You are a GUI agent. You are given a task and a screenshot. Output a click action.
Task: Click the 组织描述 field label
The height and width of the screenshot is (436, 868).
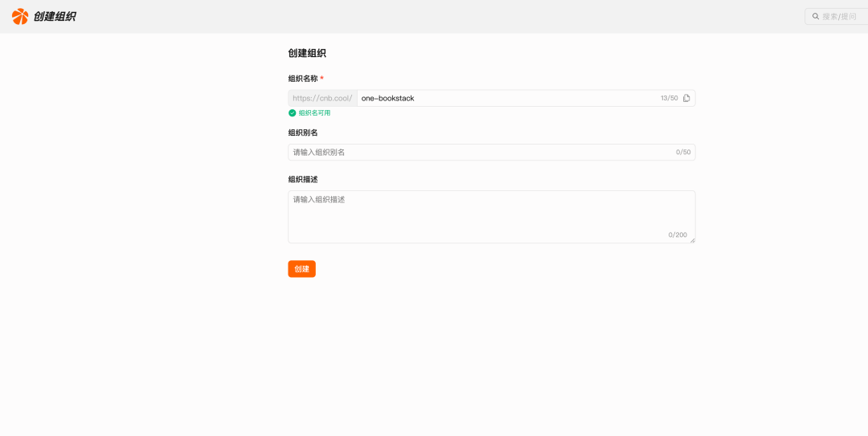[x=303, y=179]
